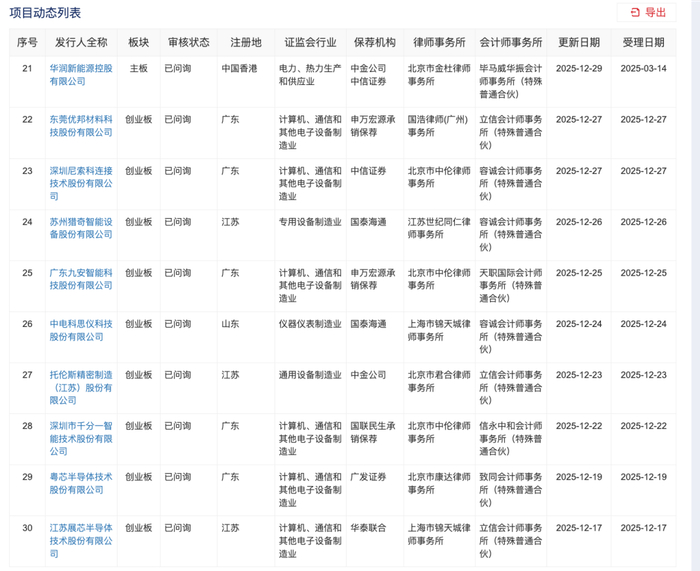Screen dimensions: 700x571
Task: Click the 板块 column header
Action: (x=138, y=42)
